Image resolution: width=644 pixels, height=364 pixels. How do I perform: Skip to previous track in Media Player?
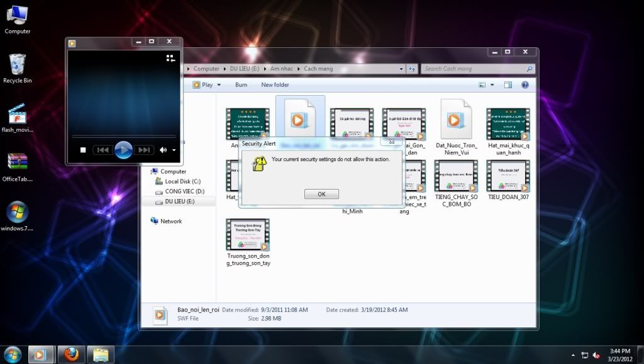click(103, 150)
